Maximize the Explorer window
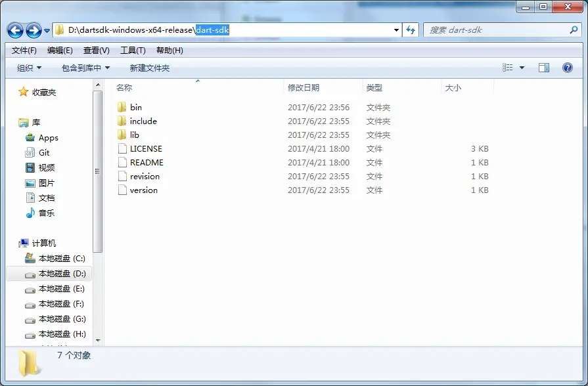The height and width of the screenshot is (386, 588). coord(543,7)
